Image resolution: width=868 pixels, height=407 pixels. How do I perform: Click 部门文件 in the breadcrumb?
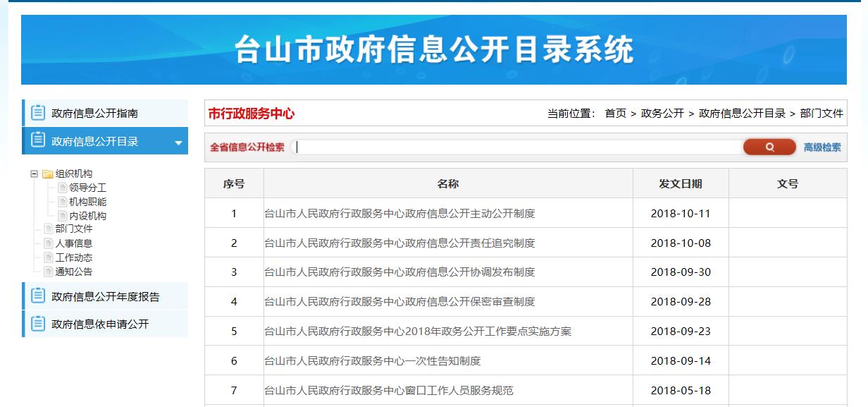[821, 113]
